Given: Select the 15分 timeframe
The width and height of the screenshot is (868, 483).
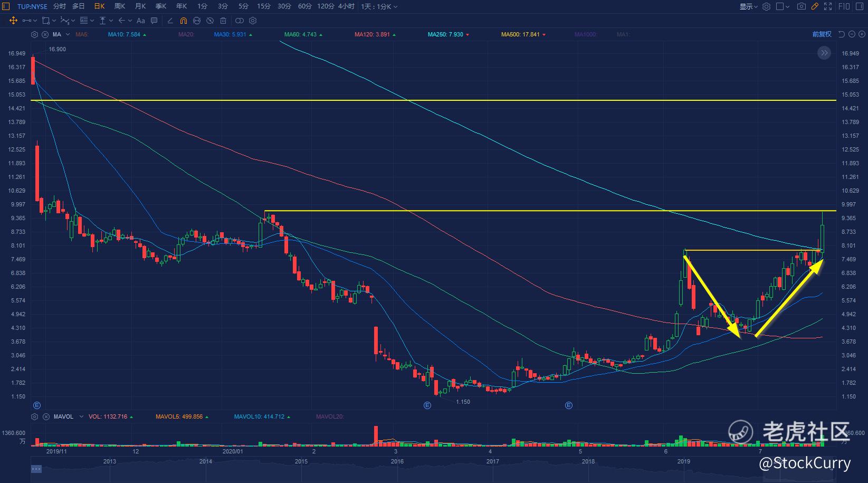Looking at the screenshot, I should click(x=264, y=6).
